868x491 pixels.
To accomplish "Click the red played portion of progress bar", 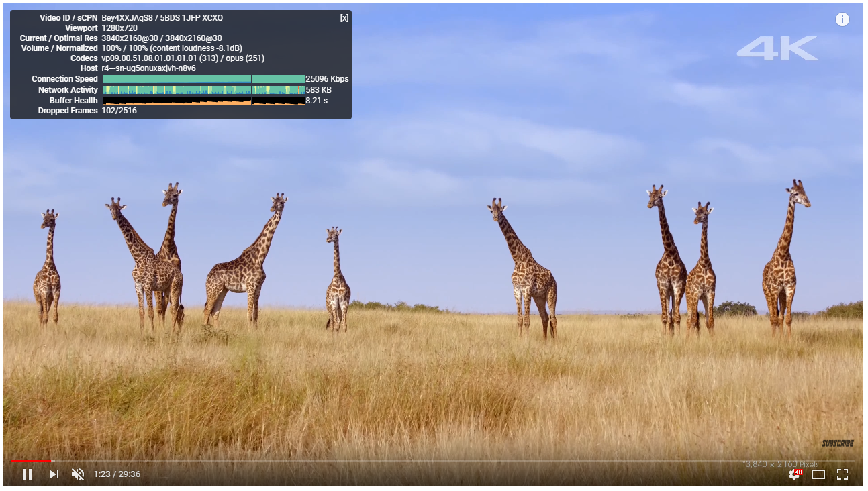I will coord(30,461).
